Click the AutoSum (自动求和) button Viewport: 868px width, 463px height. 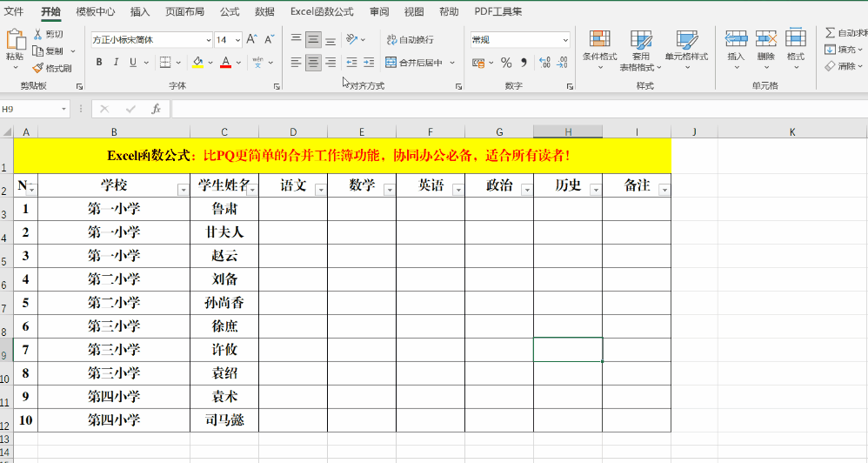click(x=846, y=33)
